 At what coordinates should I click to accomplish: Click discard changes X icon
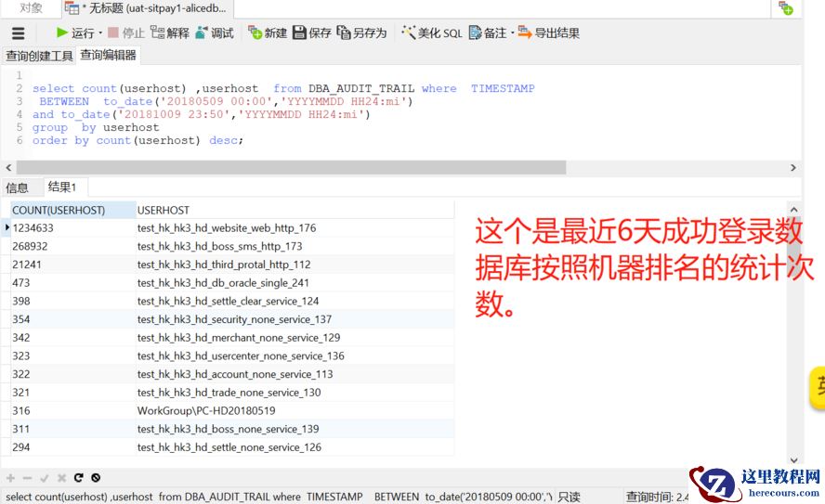[x=61, y=478]
